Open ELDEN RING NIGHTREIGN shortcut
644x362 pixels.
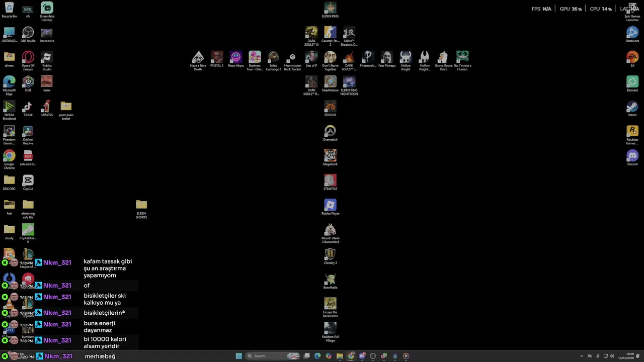click(349, 85)
